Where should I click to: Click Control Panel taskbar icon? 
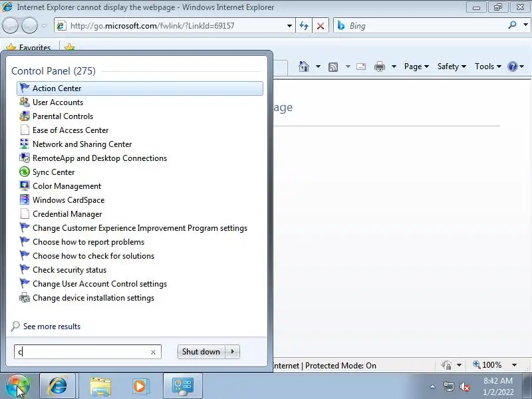183,386
